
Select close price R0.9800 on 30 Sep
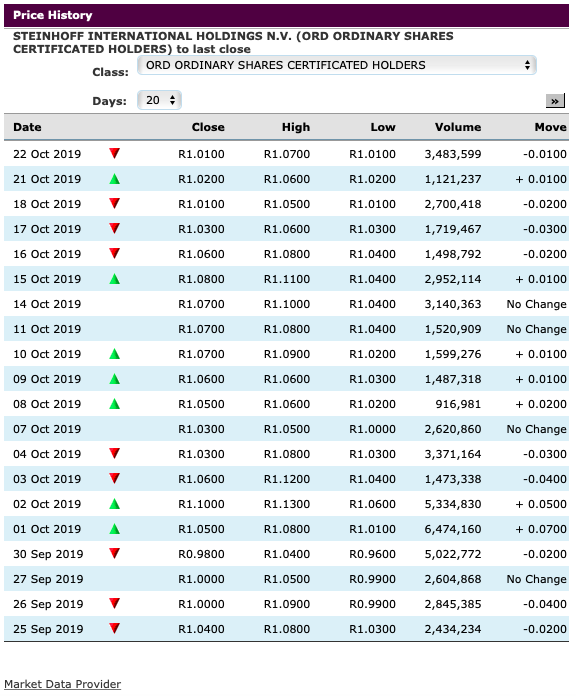(201, 554)
